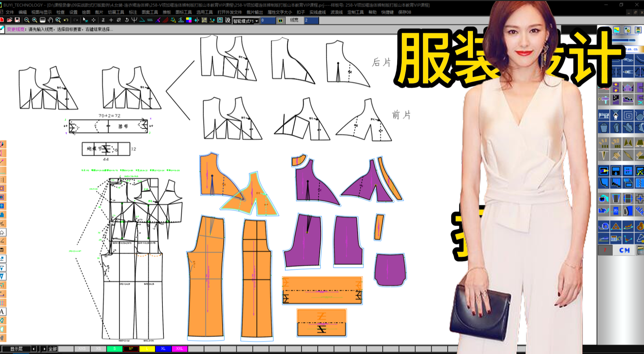
Task: Select the four-arrow move tool icon
Action: 93,20
